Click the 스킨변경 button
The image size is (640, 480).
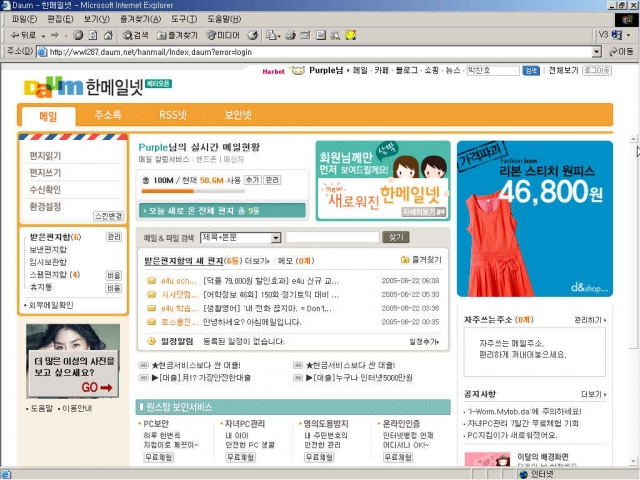coord(109,216)
